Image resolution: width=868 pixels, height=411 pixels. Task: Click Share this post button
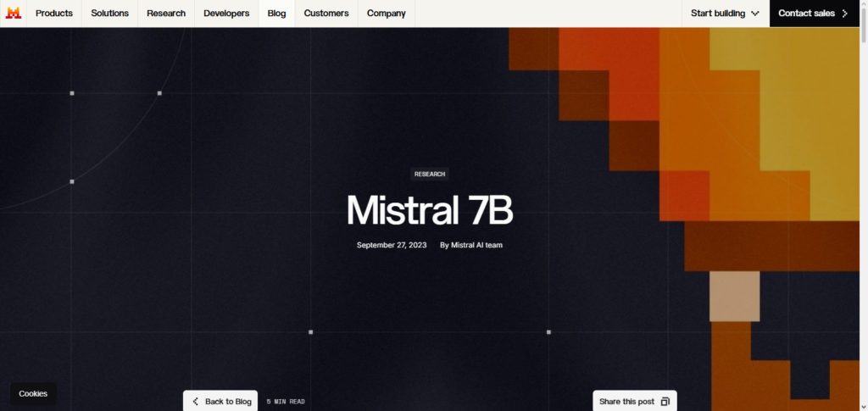click(x=634, y=401)
